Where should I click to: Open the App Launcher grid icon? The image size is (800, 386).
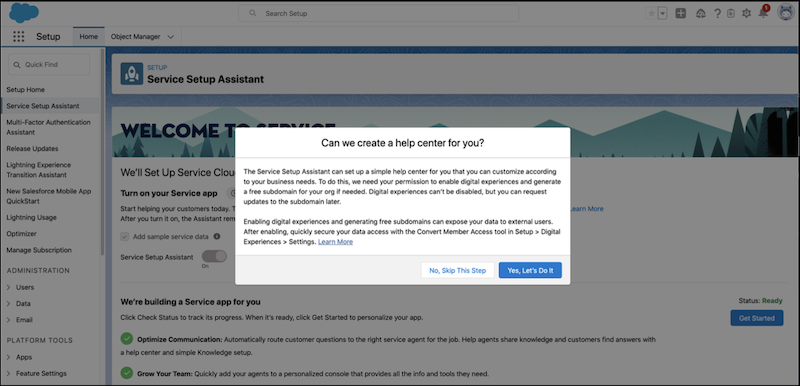coord(18,37)
